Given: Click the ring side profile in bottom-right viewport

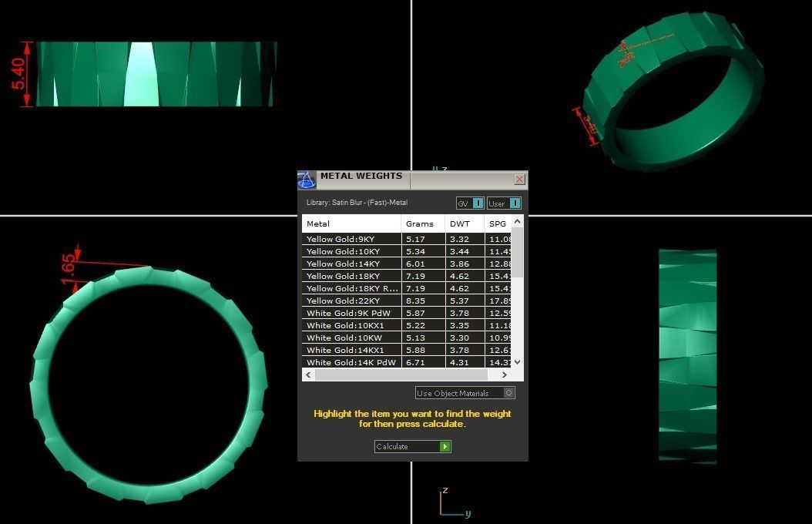Looking at the screenshot, I should (x=688, y=356).
